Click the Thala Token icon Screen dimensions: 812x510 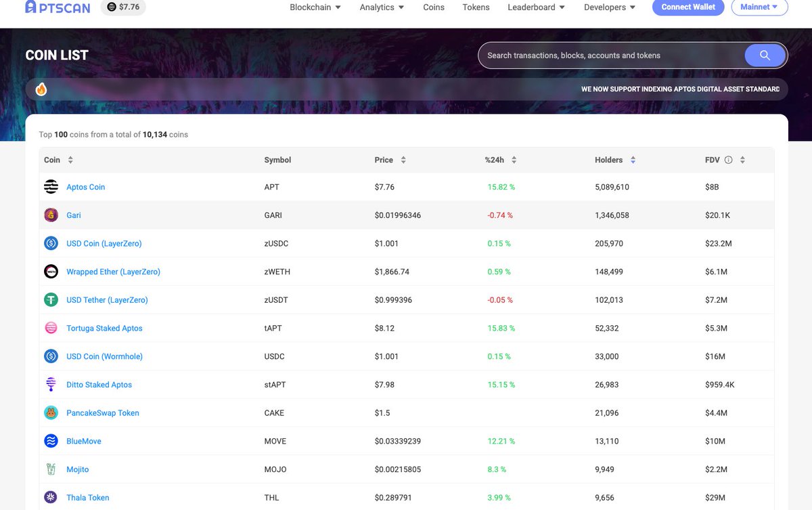point(51,497)
